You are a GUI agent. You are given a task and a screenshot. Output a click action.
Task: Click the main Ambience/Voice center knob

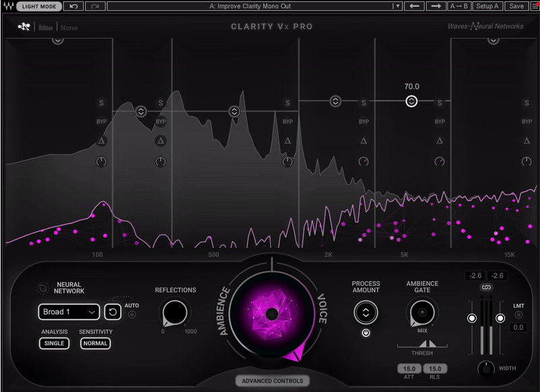coord(272,314)
